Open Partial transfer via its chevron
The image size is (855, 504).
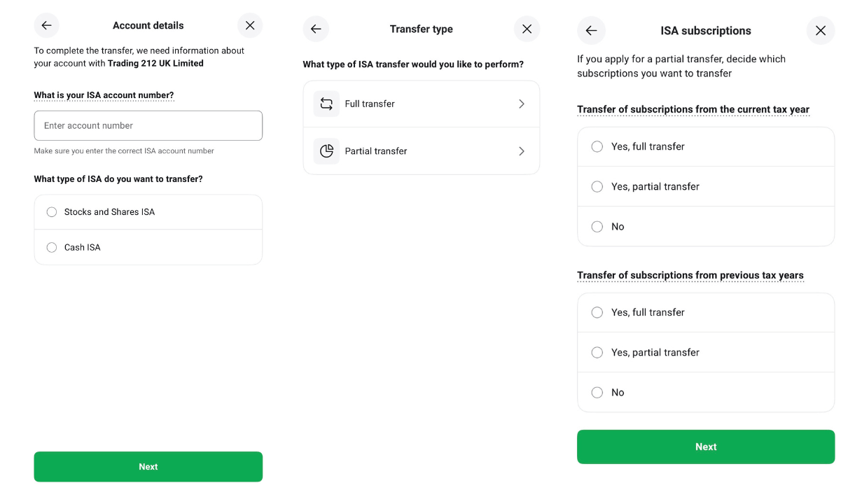pyautogui.click(x=521, y=151)
